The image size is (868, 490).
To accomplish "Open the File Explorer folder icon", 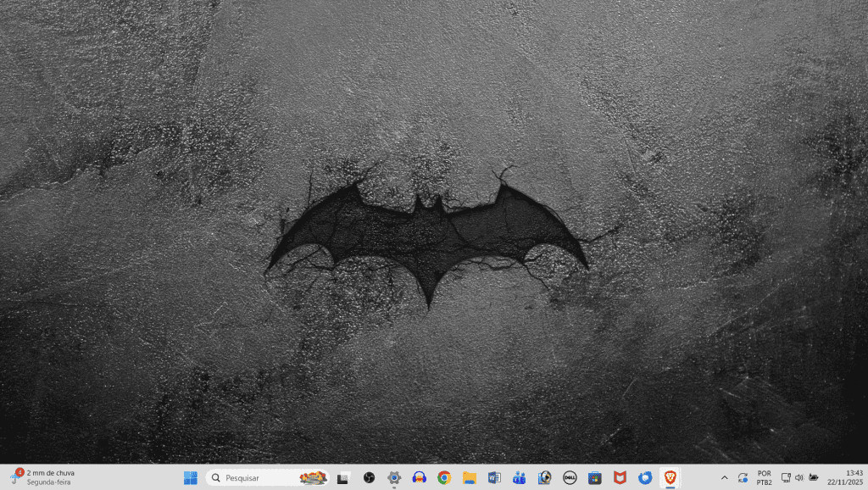I will [469, 477].
